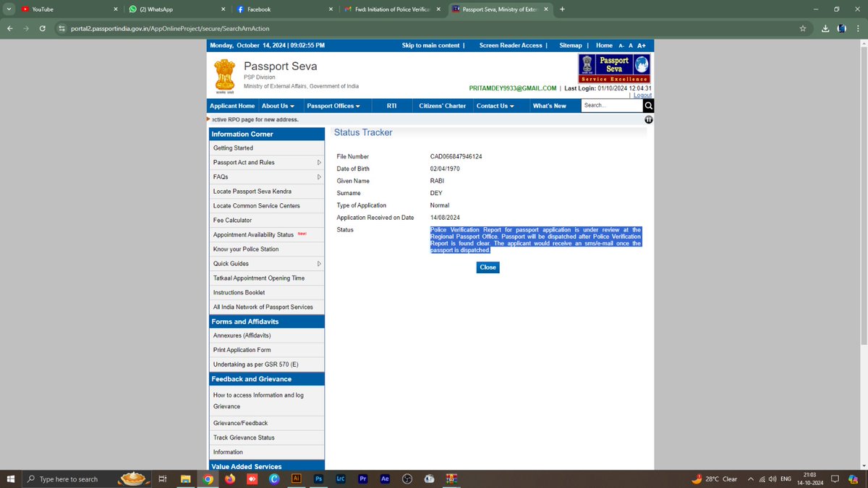Viewport: 868px width, 488px height.
Task: Expand the Passport Offices menu
Action: 333,106
